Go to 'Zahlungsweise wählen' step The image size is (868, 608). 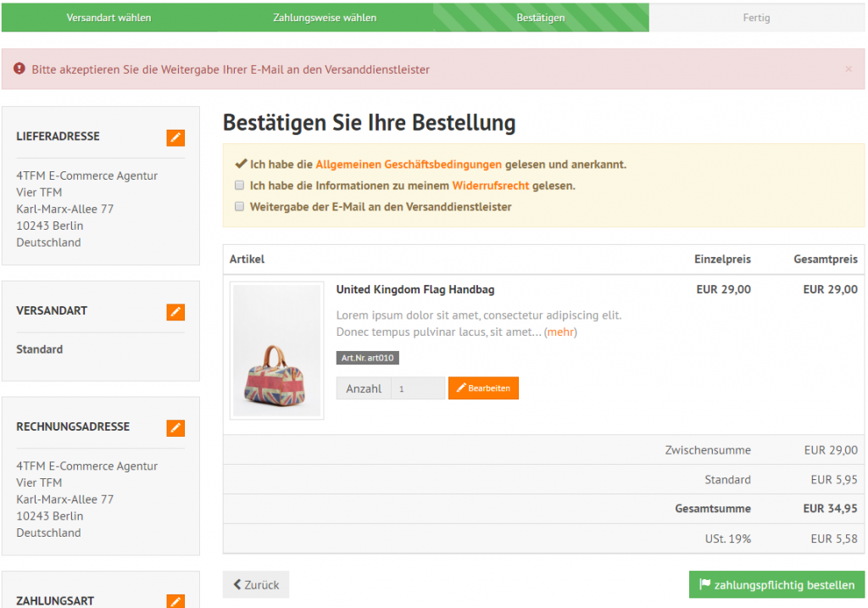(x=325, y=18)
